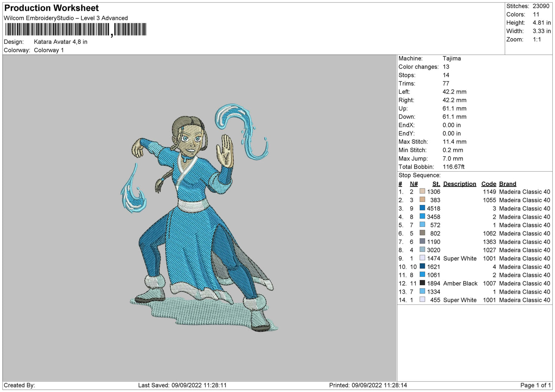The width and height of the screenshot is (555, 392).
Task: Click "Printed: 09/09/2022 11:28:14" footer
Action: tap(368, 385)
